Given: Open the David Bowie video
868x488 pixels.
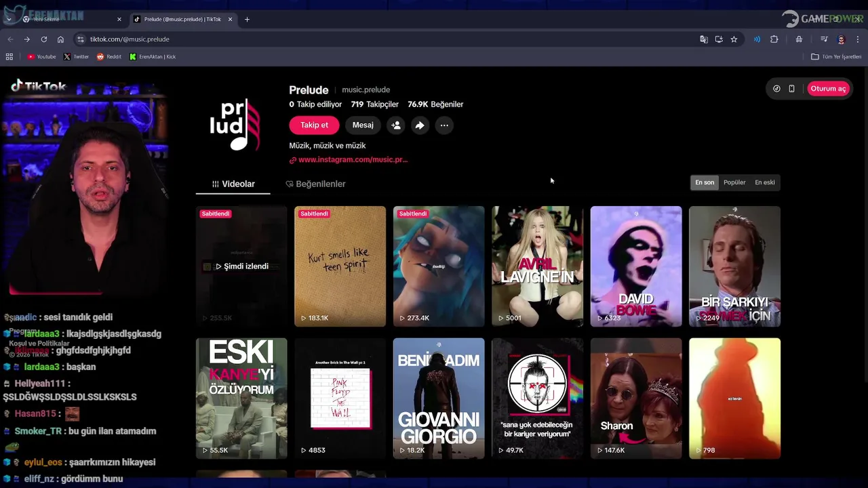Looking at the screenshot, I should [636, 266].
